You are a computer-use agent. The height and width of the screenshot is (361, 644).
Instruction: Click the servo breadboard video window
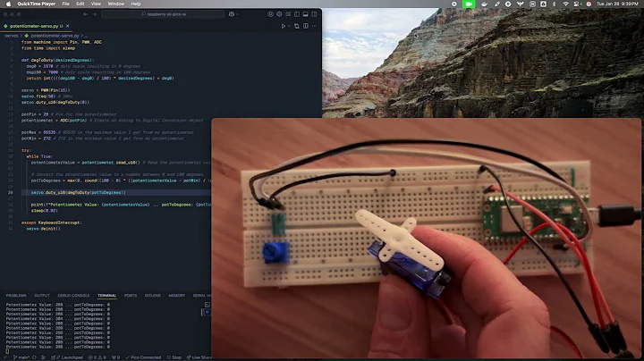click(426, 239)
